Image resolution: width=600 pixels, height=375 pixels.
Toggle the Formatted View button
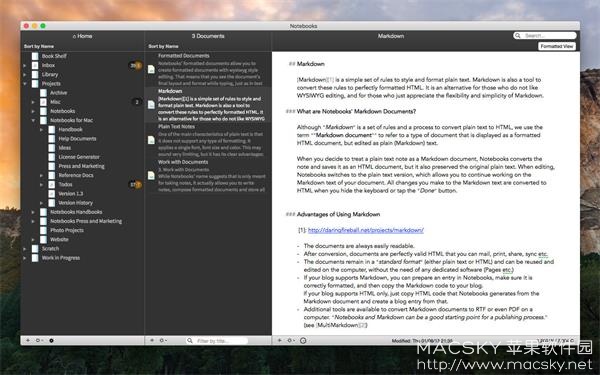coord(557,46)
